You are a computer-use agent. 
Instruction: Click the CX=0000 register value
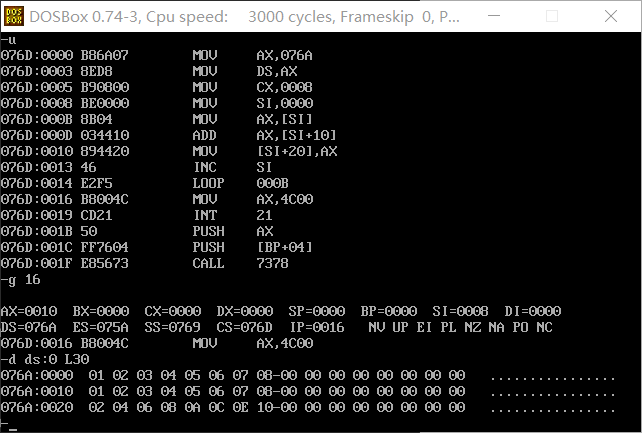pyautogui.click(x=173, y=311)
